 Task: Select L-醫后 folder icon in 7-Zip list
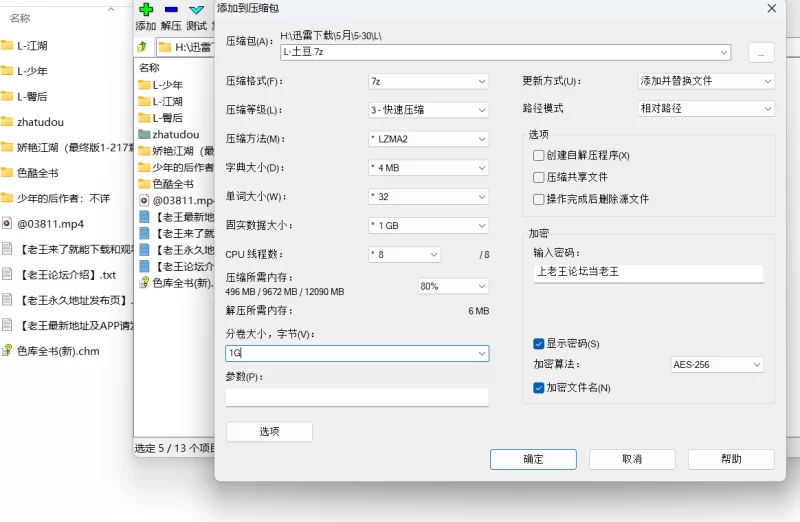144,117
